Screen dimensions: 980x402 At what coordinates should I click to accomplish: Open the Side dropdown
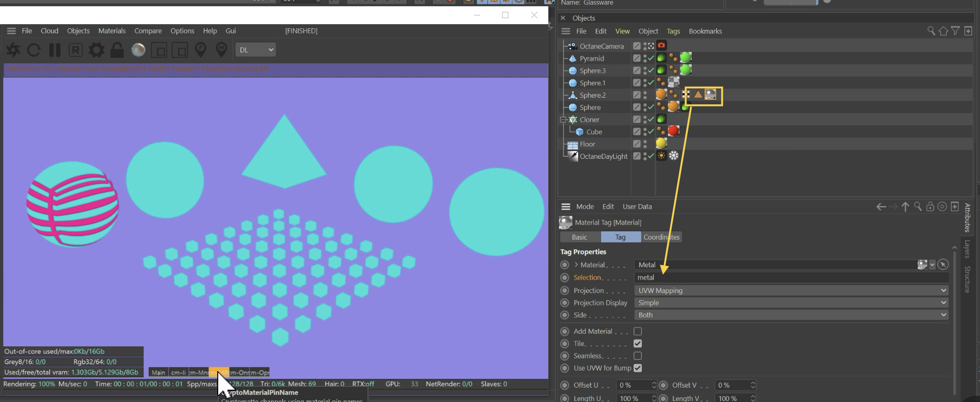coord(791,315)
